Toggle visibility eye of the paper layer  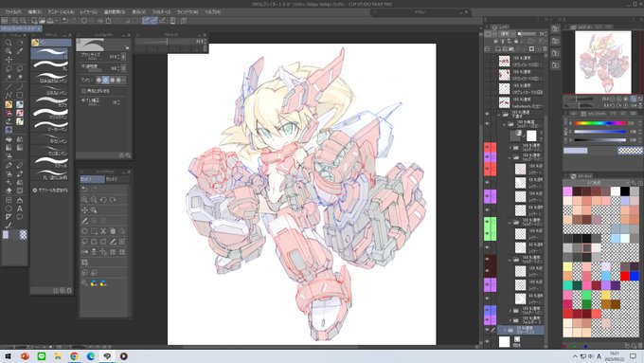point(488,341)
